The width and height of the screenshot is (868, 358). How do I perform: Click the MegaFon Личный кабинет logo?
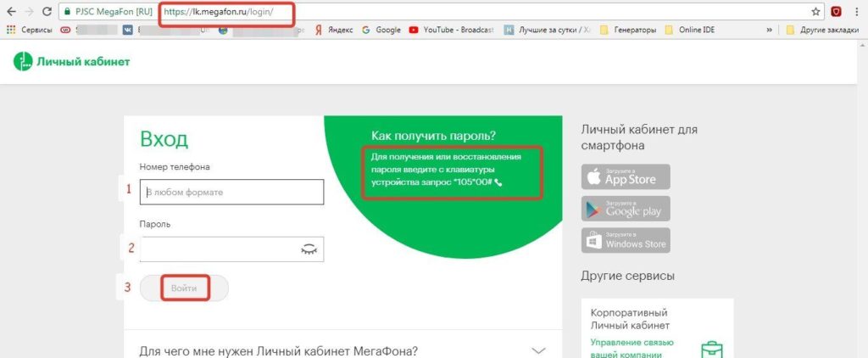[x=72, y=62]
